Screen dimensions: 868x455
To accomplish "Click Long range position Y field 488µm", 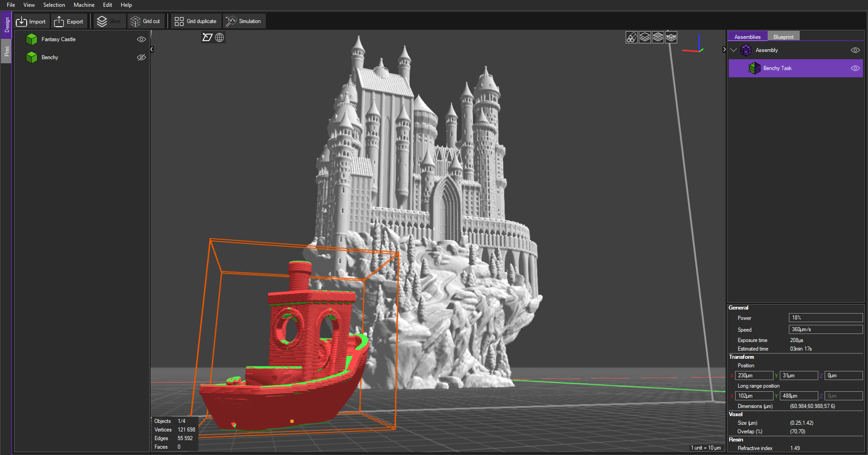I will point(799,396).
